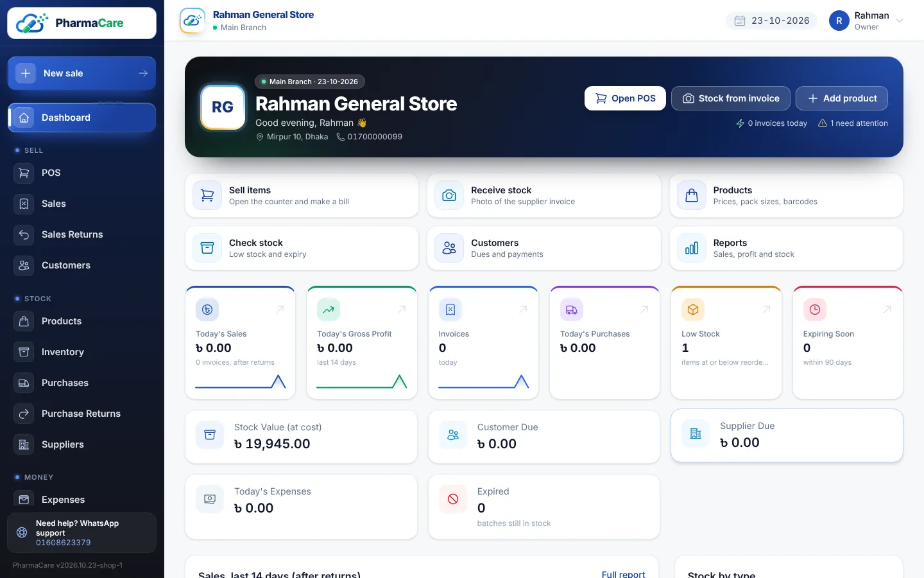Image resolution: width=924 pixels, height=578 pixels.
Task: Click Today's Gross Profit trend icon
Action: [329, 310]
